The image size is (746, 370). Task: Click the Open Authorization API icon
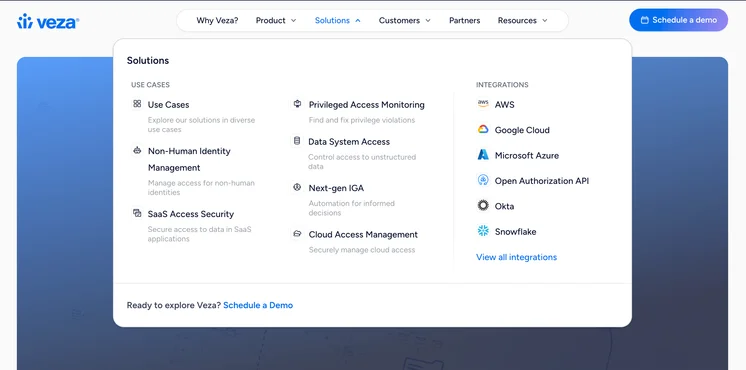[x=483, y=180]
